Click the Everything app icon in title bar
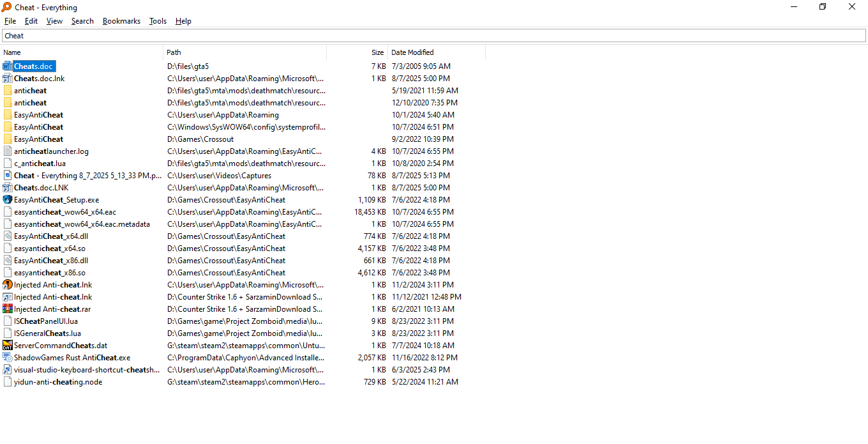Image resolution: width=868 pixels, height=444 pixels. click(7, 7)
